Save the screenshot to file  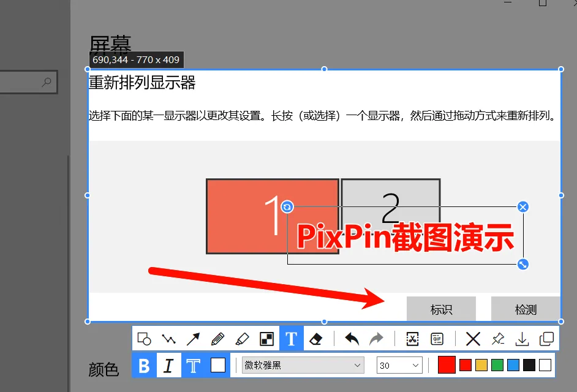[x=521, y=338]
